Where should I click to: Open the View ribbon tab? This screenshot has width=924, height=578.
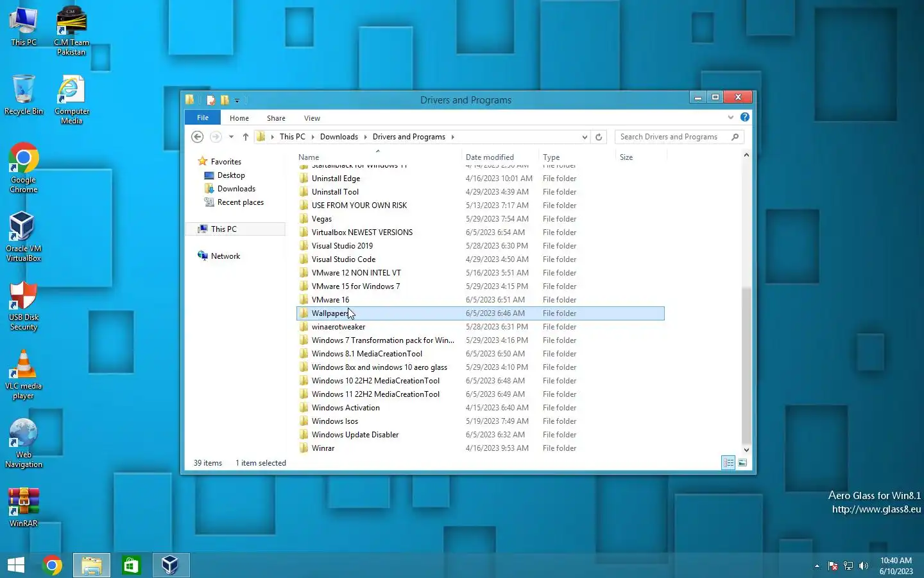[x=312, y=118]
